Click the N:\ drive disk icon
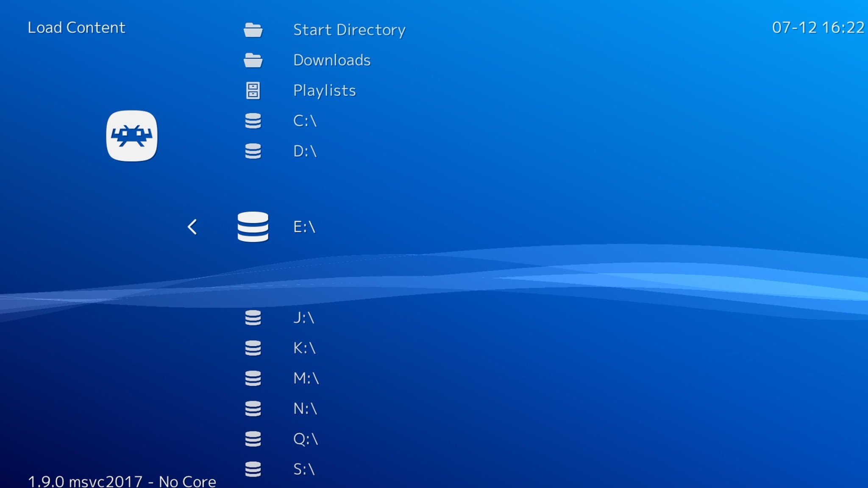 click(x=253, y=409)
